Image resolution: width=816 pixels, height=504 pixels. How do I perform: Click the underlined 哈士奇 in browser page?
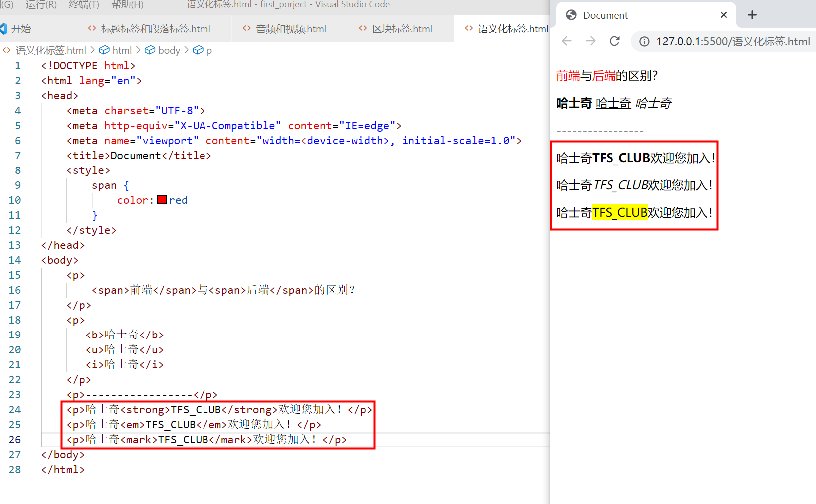point(613,103)
